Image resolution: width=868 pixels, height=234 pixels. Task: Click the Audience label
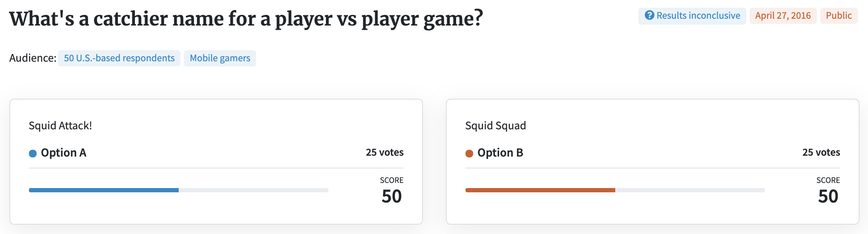click(33, 58)
